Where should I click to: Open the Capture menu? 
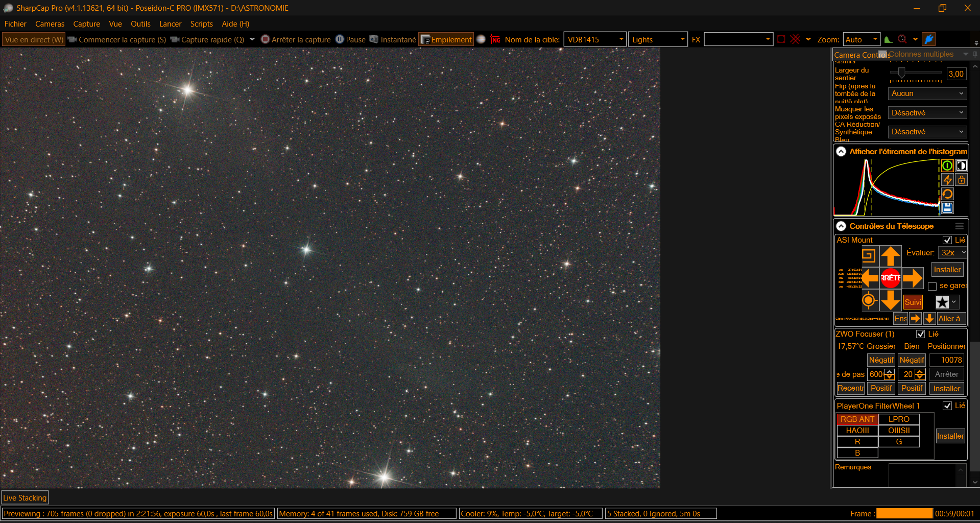pyautogui.click(x=86, y=24)
